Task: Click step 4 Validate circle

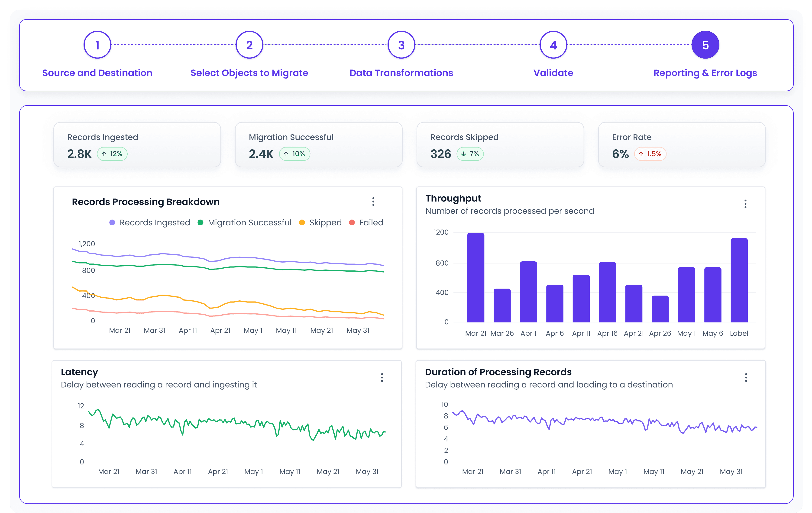Action: click(553, 45)
